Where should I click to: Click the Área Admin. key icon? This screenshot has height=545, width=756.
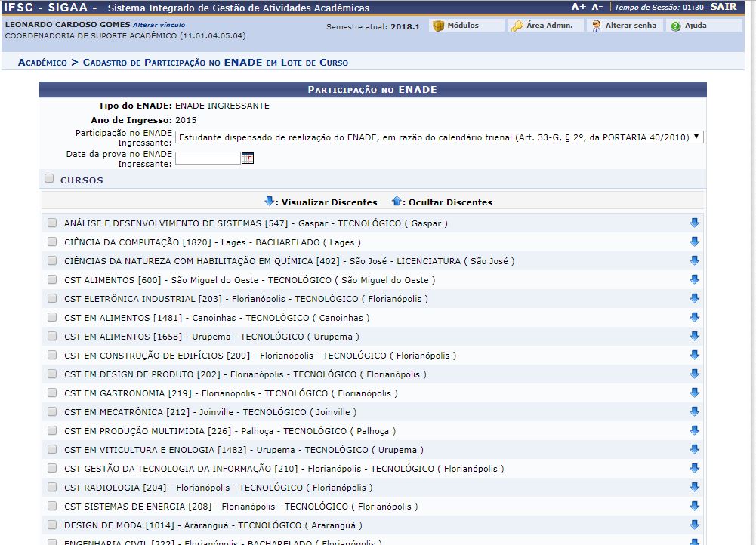[517, 26]
